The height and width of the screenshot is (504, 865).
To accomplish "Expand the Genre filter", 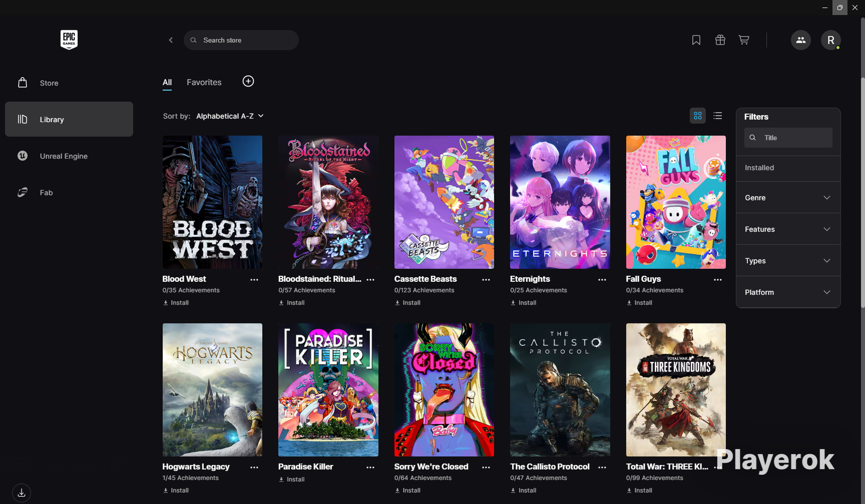I will (788, 198).
